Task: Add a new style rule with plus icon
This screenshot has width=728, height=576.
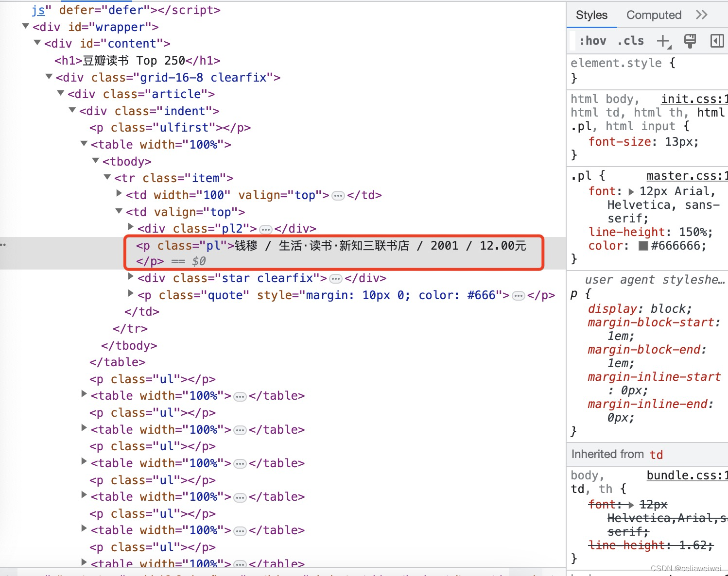Action: (663, 41)
